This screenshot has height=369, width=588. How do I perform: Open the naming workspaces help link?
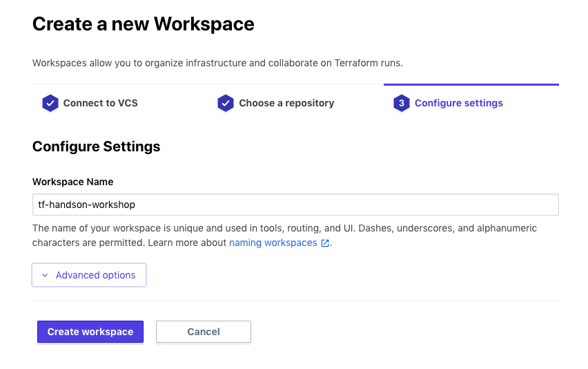(x=273, y=243)
